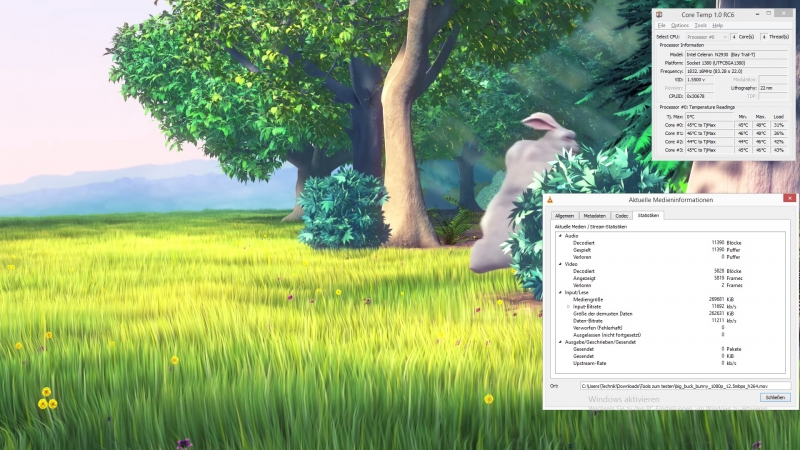Image resolution: width=800 pixels, height=450 pixels.
Task: Click the VLC cone icon in media info title
Action: (550, 199)
